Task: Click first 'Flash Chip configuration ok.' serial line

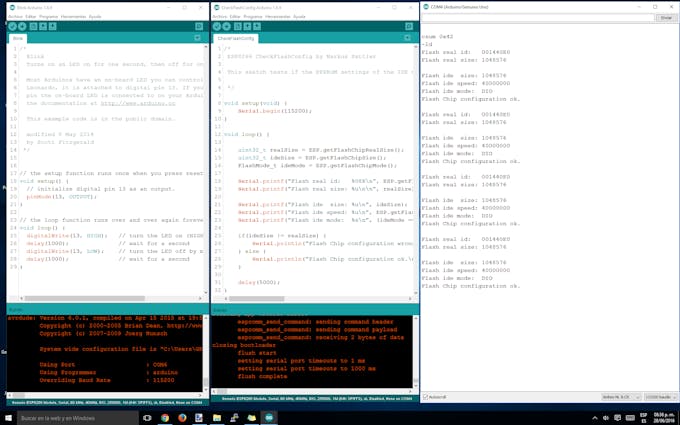Action: [471, 99]
